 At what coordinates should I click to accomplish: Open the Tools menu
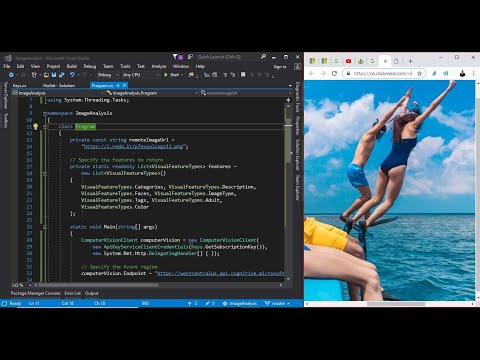(125, 66)
